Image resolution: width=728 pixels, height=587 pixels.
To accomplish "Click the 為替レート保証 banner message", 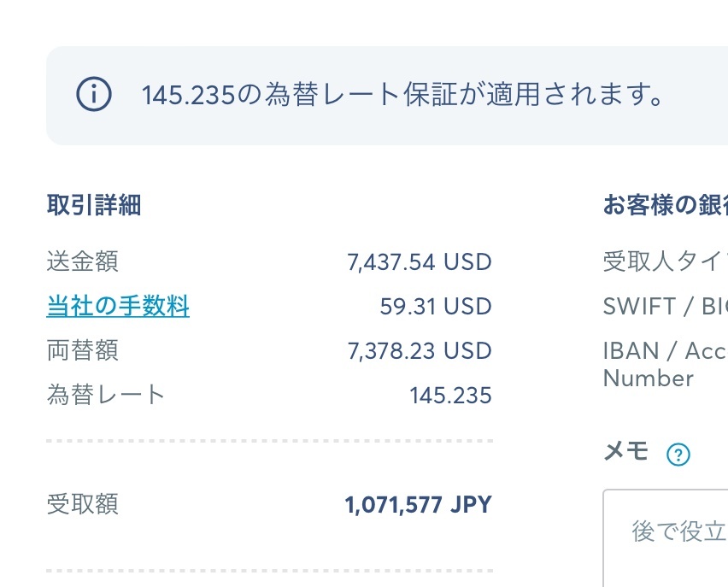I will tap(403, 95).
